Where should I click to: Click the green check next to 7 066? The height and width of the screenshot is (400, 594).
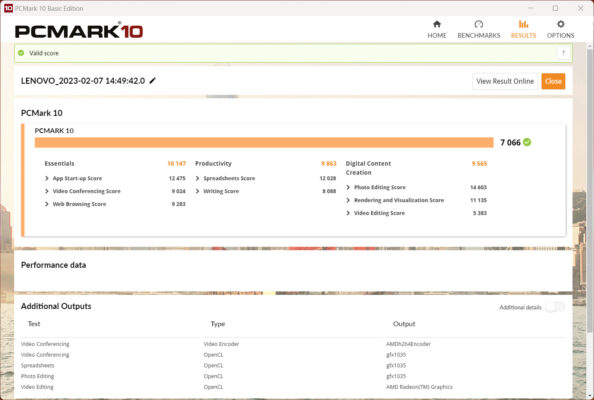pos(527,142)
